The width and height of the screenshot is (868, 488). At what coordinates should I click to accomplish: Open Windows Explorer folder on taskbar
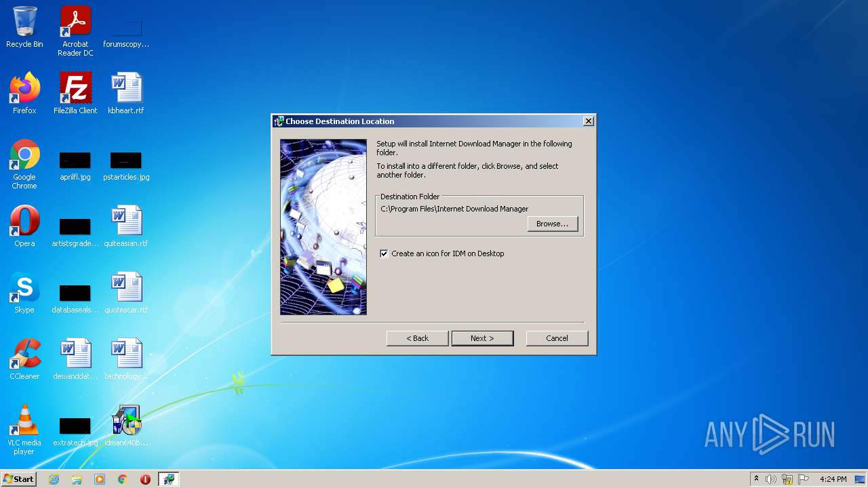click(x=77, y=479)
